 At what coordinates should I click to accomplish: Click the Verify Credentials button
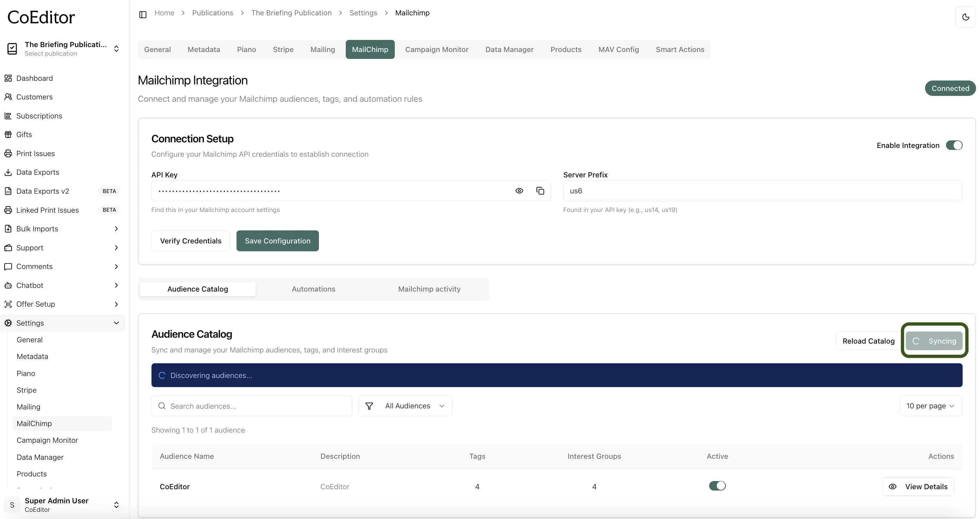click(x=191, y=241)
